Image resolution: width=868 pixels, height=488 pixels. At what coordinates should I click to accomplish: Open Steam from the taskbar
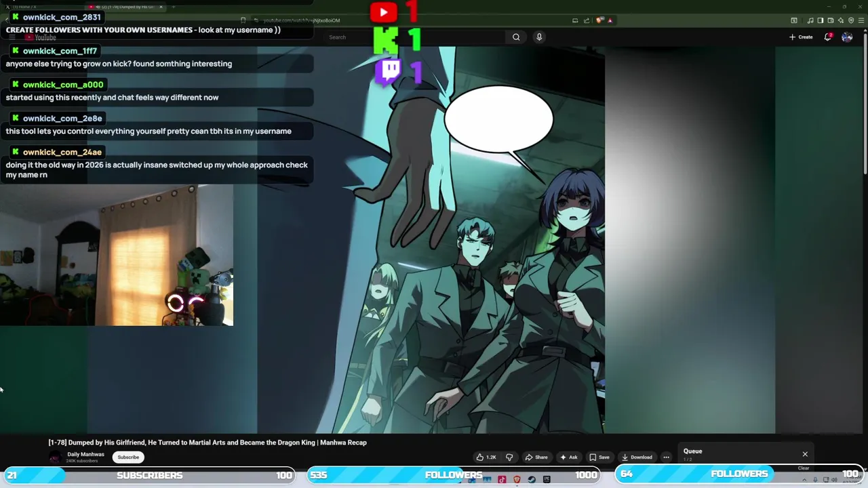532,479
